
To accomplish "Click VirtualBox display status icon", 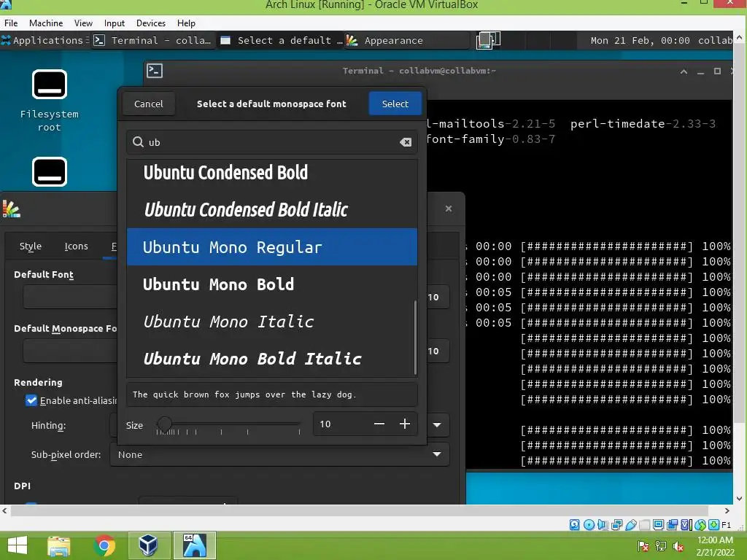I will 659,525.
